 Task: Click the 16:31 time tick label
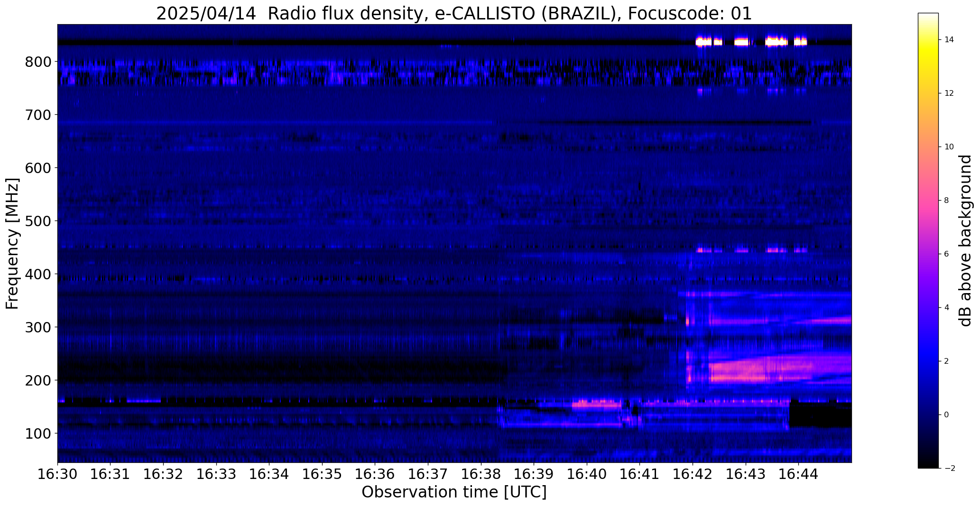pyautogui.click(x=111, y=474)
